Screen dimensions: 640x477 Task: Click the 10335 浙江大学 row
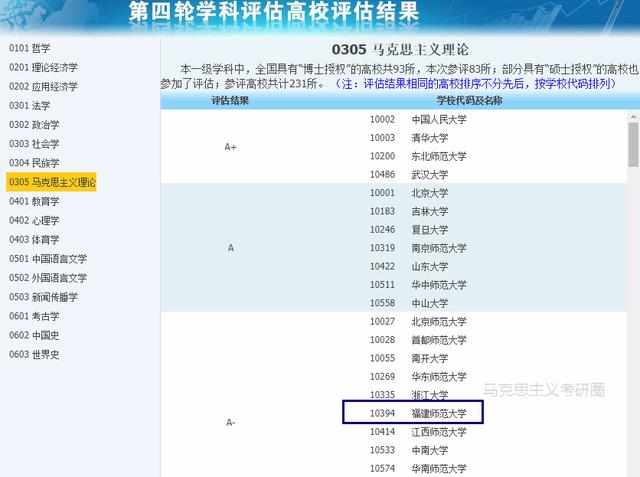tap(409, 395)
